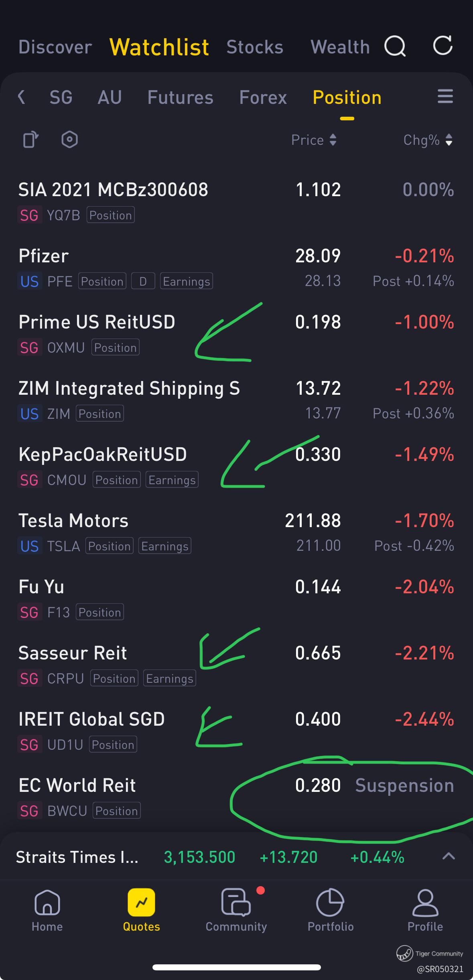Viewport: 473px width, 980px height.
Task: Tap the refresh quotes icon
Action: click(x=443, y=45)
